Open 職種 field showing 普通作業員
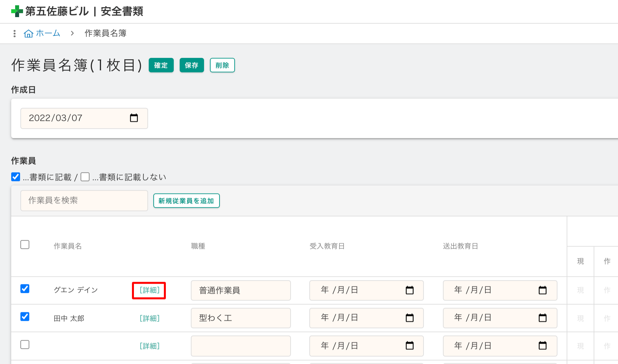Image resolution: width=618 pixels, height=364 pixels. (241, 290)
